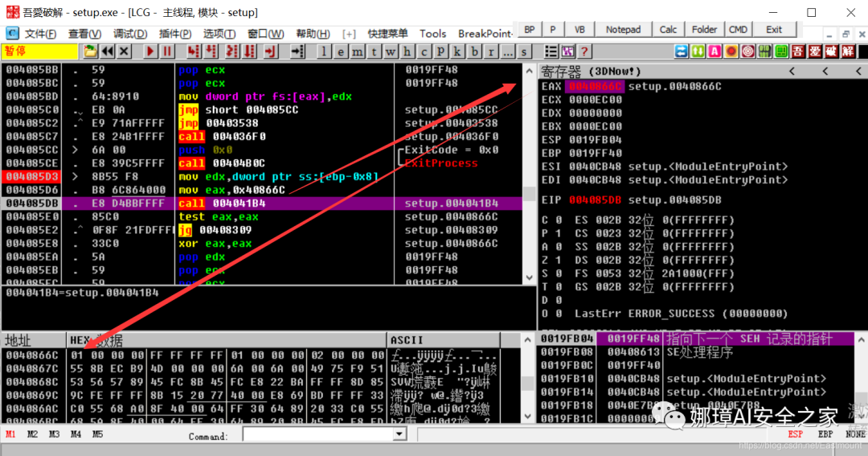Click the Exit button
This screenshot has height=456, width=868.
(x=774, y=30)
